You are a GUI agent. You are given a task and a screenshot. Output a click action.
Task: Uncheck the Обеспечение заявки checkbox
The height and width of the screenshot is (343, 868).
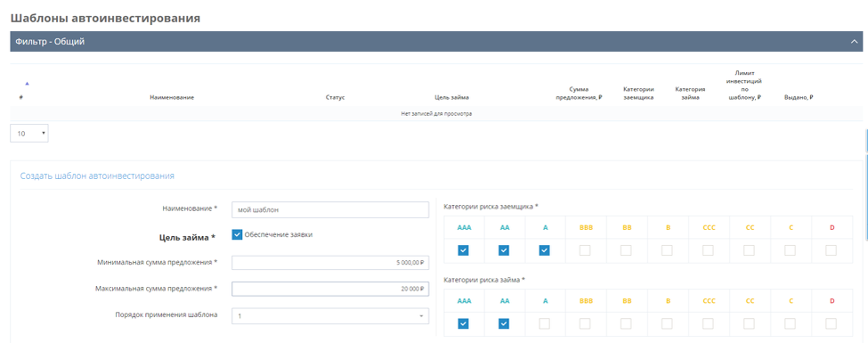[238, 234]
